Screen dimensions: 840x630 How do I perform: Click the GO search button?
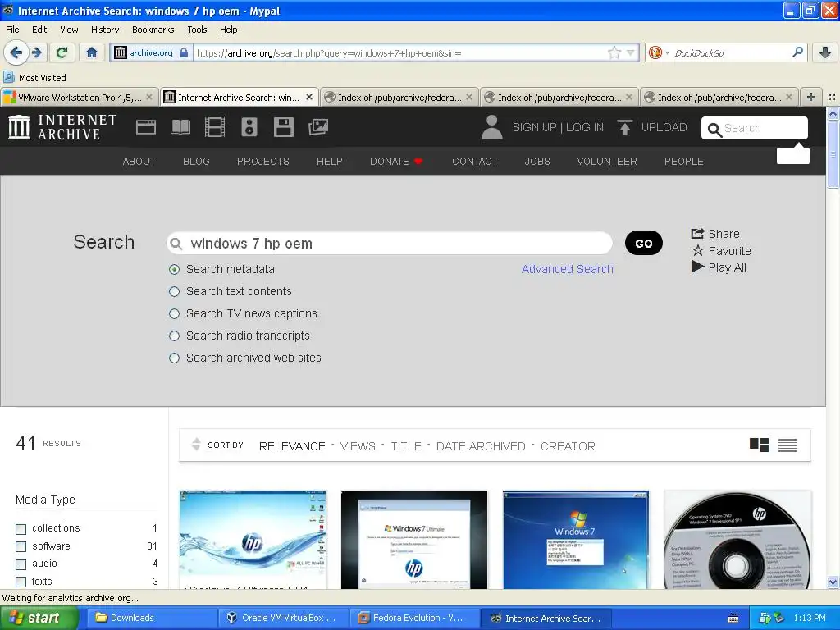click(x=643, y=243)
